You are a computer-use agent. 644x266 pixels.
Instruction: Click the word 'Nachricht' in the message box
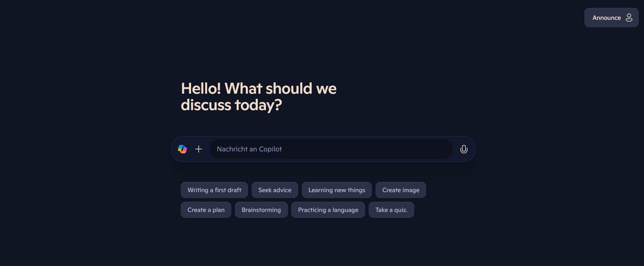(232, 149)
